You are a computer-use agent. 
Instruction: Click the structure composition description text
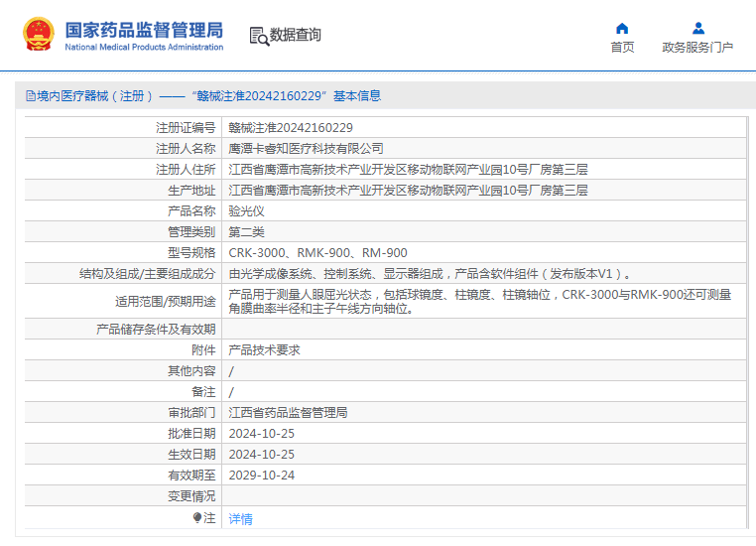coord(430,273)
